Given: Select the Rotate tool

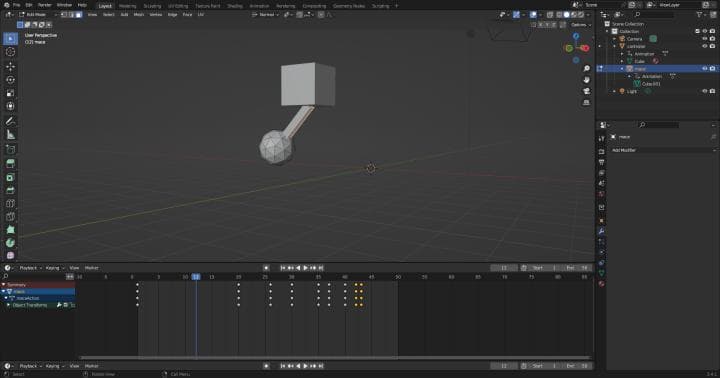Looking at the screenshot, I should pyautogui.click(x=10, y=80).
